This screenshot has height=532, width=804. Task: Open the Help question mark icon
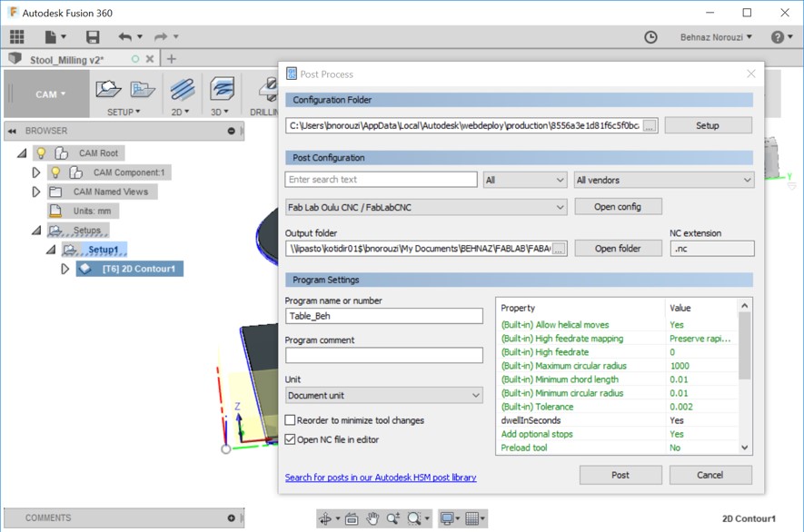778,37
